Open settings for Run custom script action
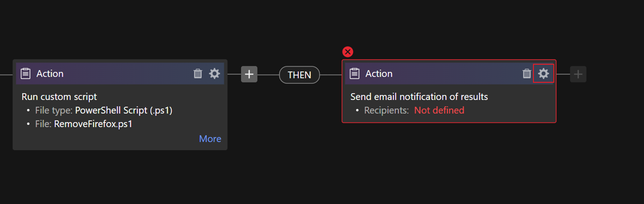Viewport: 644px width, 204px height. (x=214, y=74)
